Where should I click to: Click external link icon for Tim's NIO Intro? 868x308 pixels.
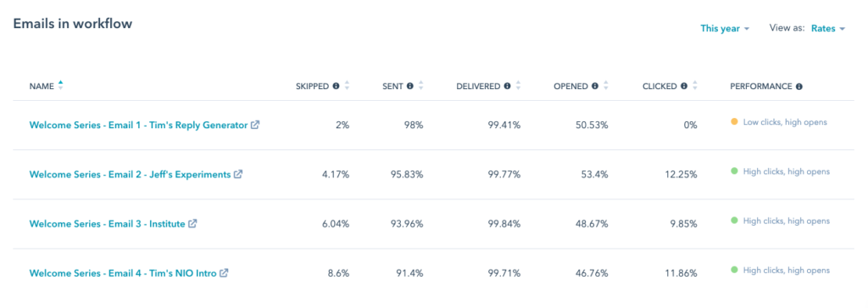224,272
